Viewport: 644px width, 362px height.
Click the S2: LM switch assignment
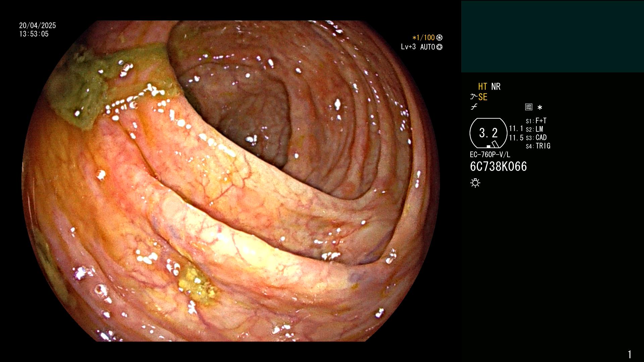(534, 129)
